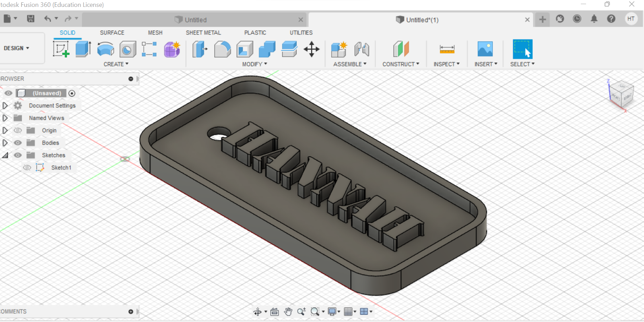Toggle Bodies folder visibility eye
Screen dimensions: 644x322
18,143
